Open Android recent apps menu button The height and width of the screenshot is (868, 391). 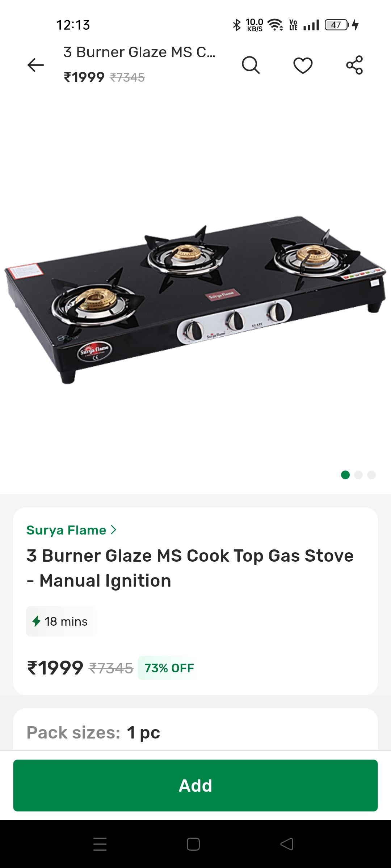(100, 844)
